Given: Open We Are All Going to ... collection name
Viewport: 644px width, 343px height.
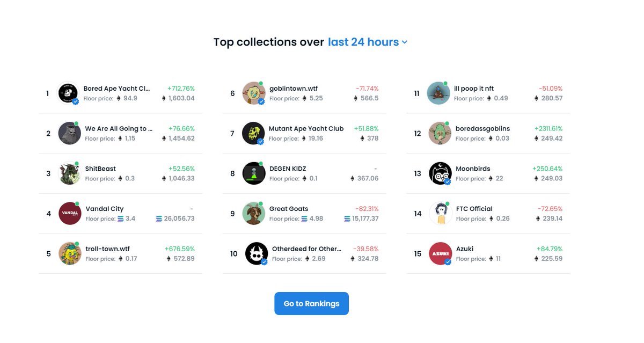Looking at the screenshot, I should click(119, 129).
